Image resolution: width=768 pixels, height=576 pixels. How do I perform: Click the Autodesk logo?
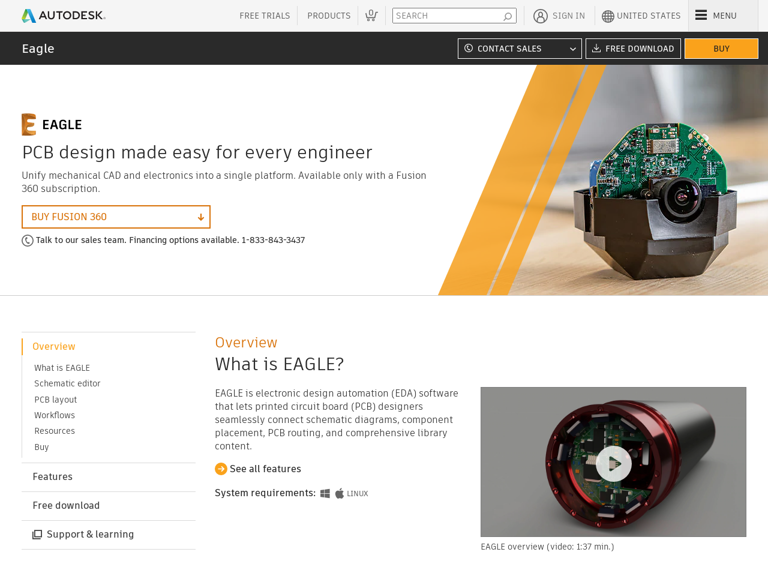point(63,16)
